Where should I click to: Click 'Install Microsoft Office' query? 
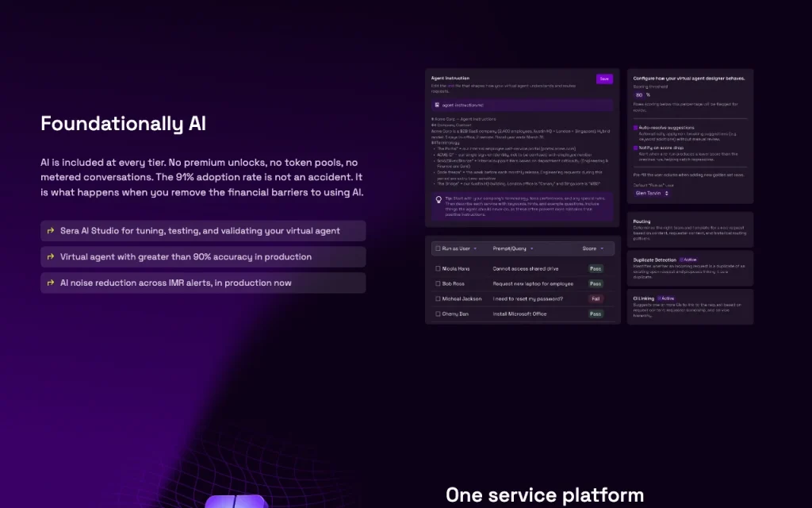coord(519,314)
